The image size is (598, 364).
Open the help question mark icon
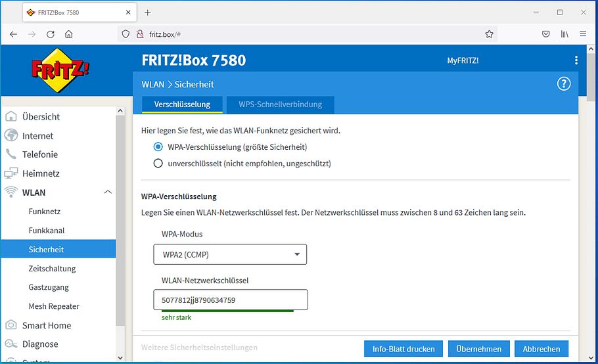click(x=563, y=84)
